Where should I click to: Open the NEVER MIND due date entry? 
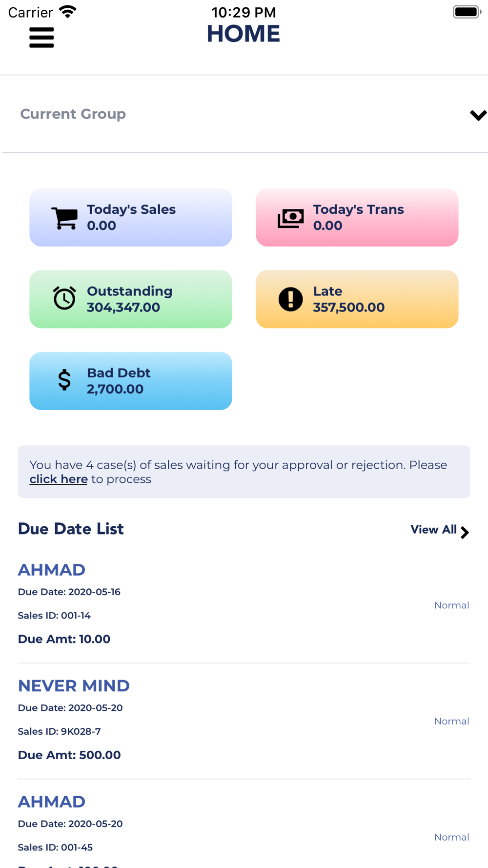244,721
